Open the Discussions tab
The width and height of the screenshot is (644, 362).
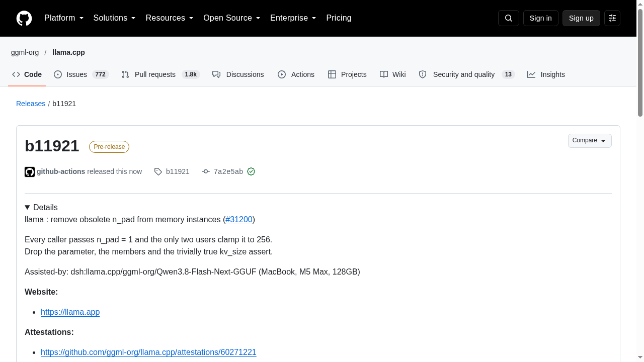pyautogui.click(x=238, y=74)
